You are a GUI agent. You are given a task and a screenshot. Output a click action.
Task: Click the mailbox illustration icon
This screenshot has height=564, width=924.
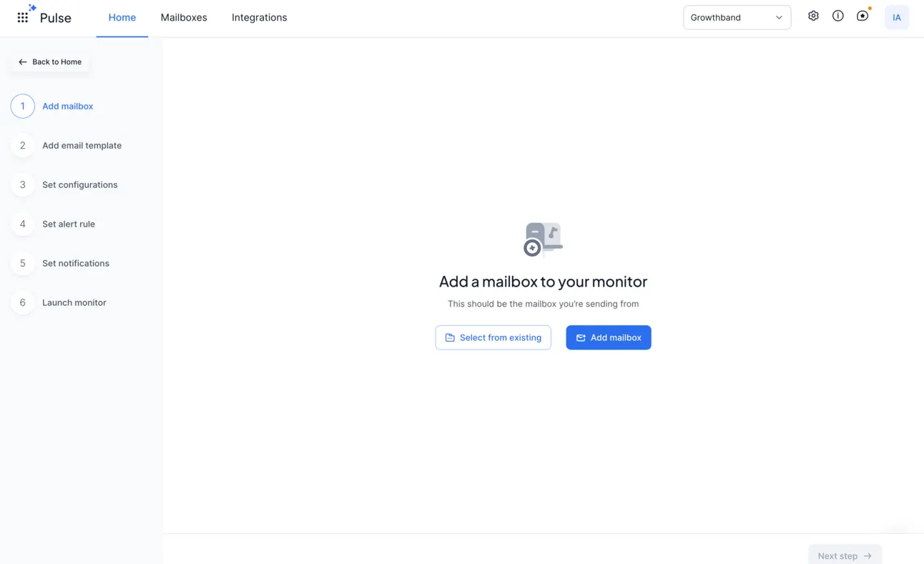(x=543, y=239)
